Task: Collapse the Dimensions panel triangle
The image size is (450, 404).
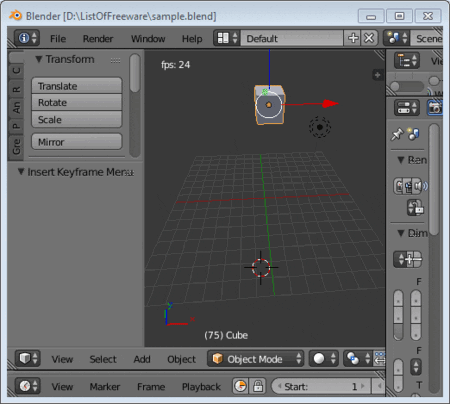Action: [401, 233]
